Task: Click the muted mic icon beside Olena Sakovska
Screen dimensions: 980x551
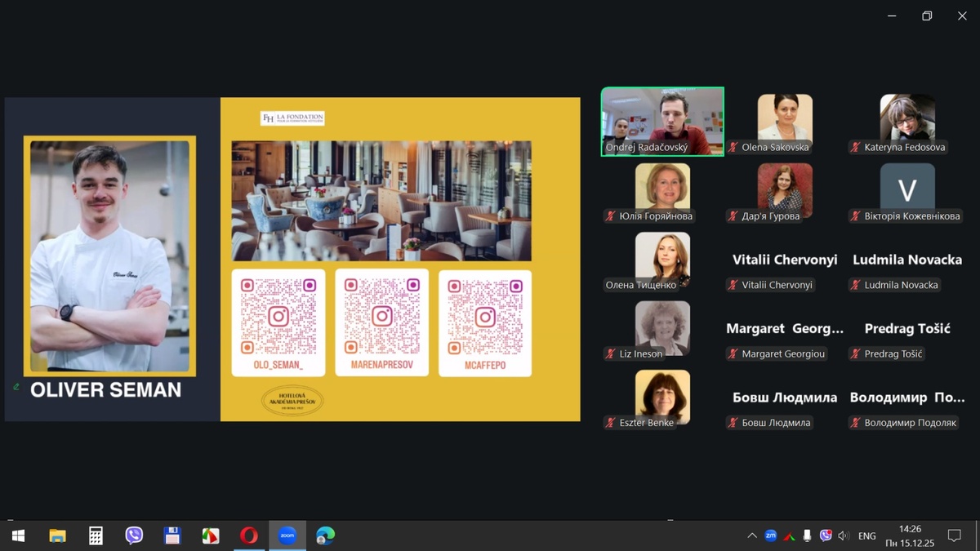Action: tap(733, 148)
